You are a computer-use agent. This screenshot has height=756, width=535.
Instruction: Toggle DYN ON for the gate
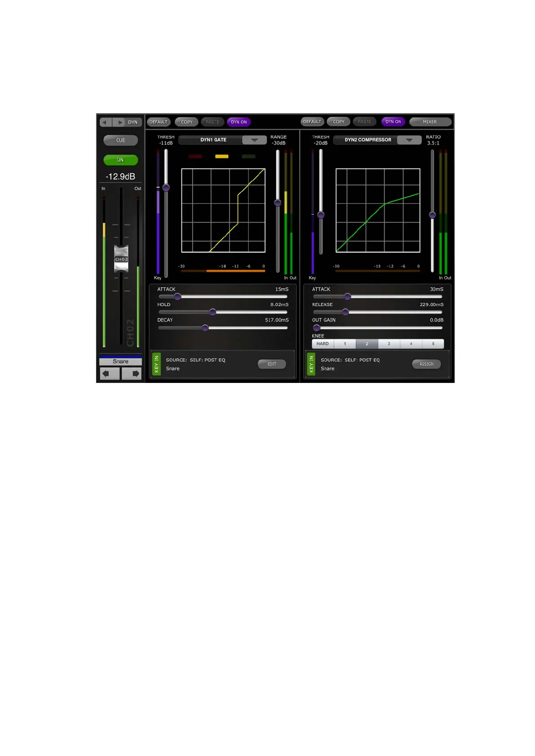click(x=239, y=122)
